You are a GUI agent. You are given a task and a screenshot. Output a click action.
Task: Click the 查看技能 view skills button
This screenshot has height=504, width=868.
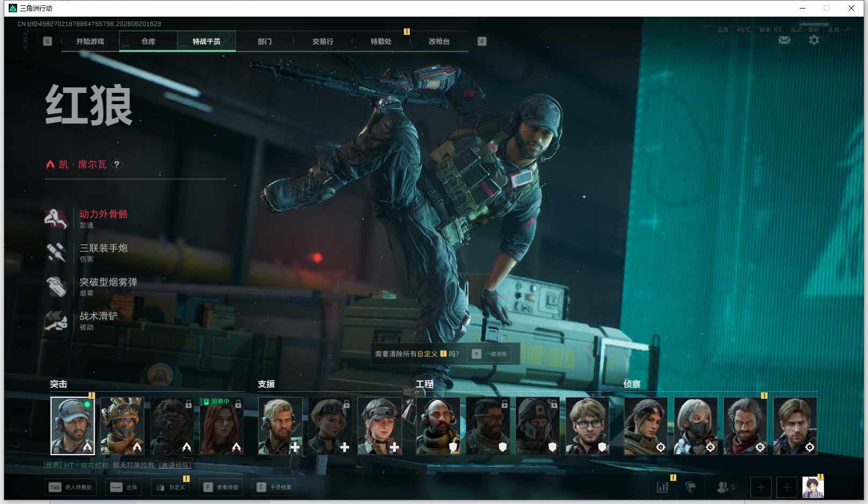(220, 487)
